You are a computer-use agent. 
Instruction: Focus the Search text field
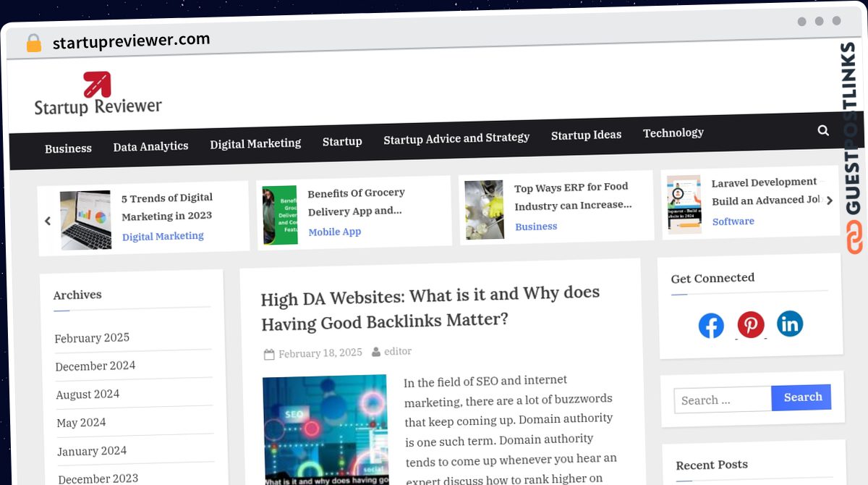[x=723, y=400]
